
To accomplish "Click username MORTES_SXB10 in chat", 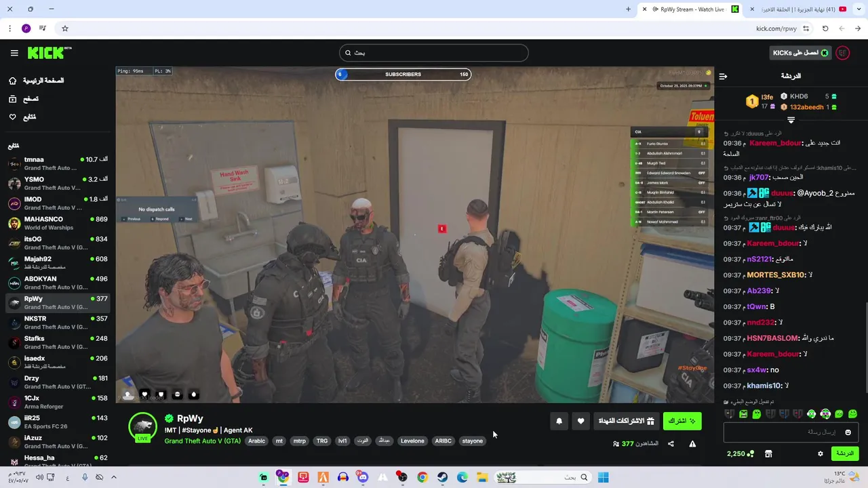I will point(776,275).
